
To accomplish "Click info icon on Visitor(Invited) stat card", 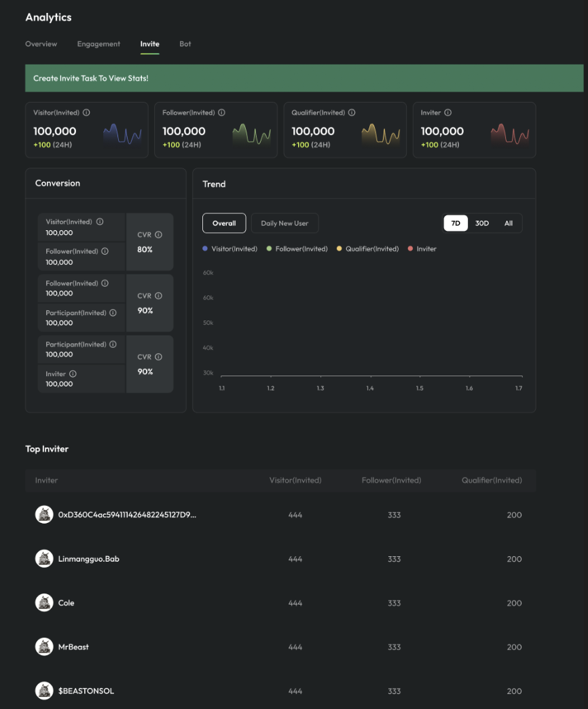I will (x=86, y=113).
